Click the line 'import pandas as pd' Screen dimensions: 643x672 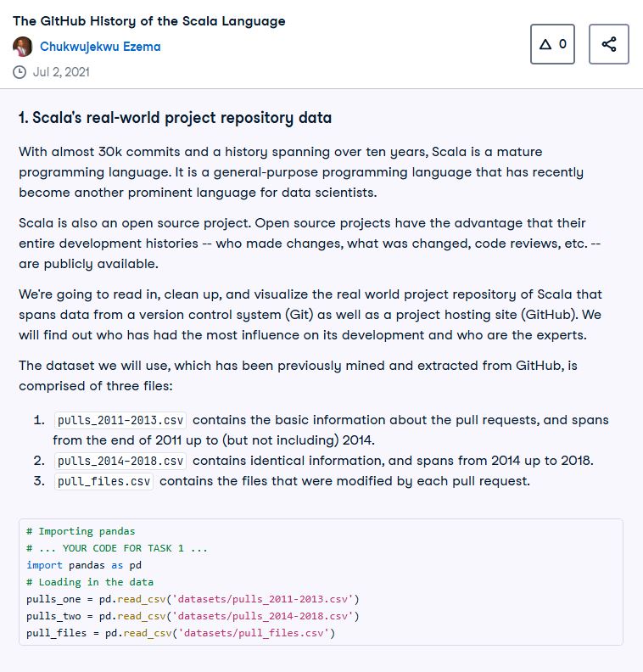click(84, 565)
